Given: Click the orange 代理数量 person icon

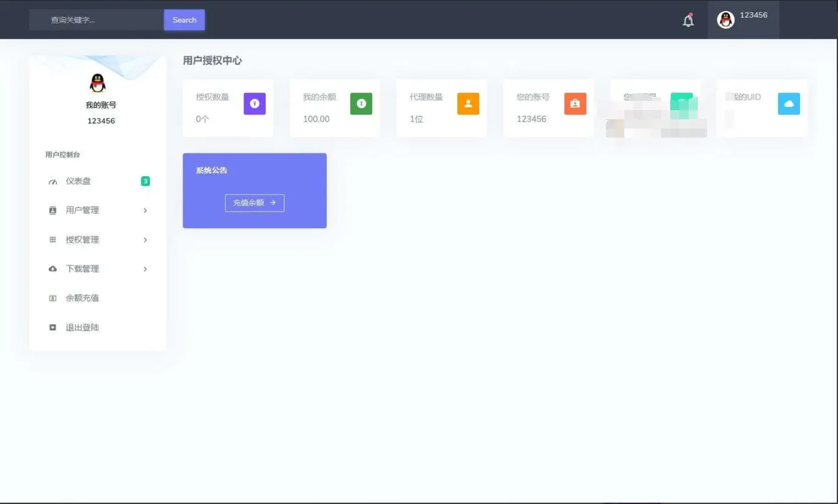Looking at the screenshot, I should pyautogui.click(x=468, y=104).
